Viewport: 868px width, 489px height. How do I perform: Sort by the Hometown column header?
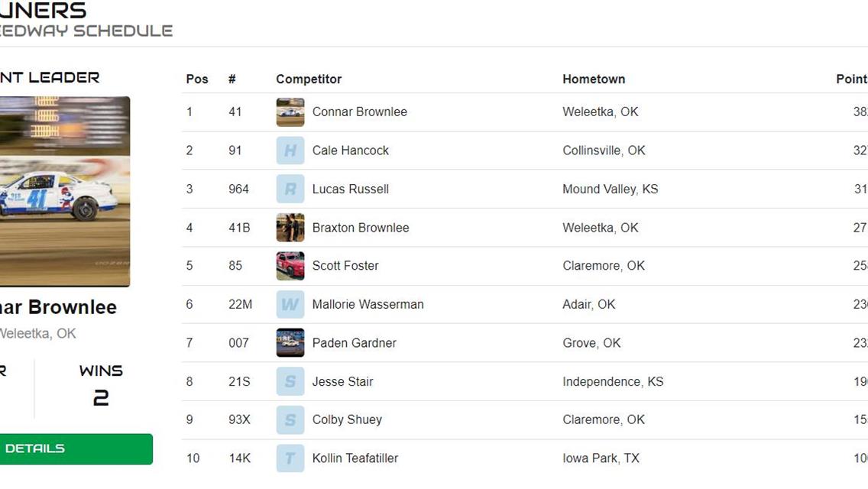pos(594,79)
